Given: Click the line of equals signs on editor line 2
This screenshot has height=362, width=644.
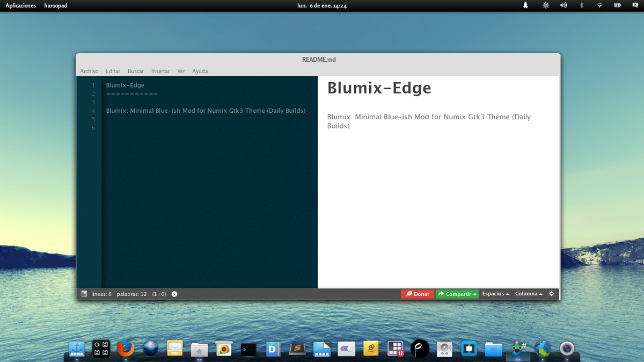Looking at the screenshot, I should tap(132, 93).
